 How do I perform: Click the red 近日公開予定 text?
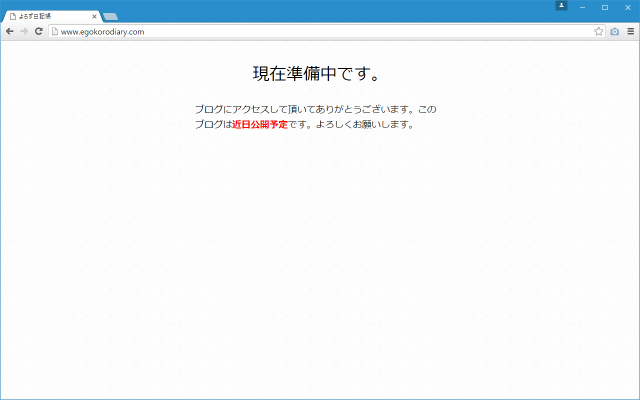tap(260, 124)
